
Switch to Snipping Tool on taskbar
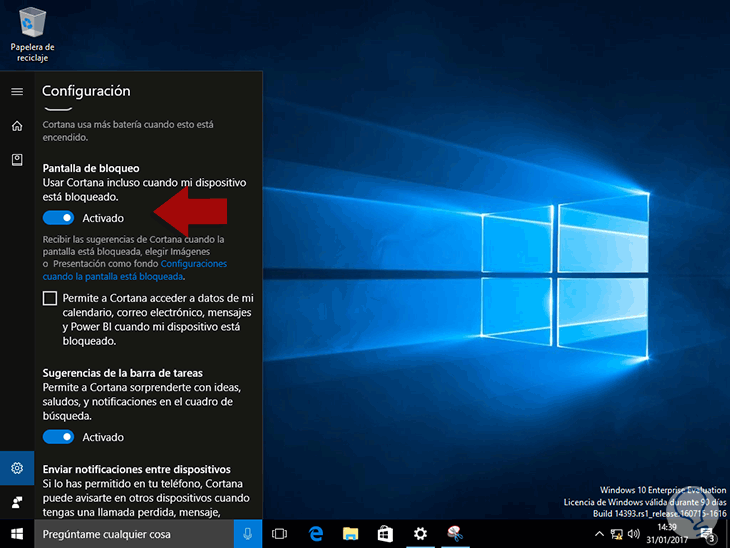tap(455, 534)
